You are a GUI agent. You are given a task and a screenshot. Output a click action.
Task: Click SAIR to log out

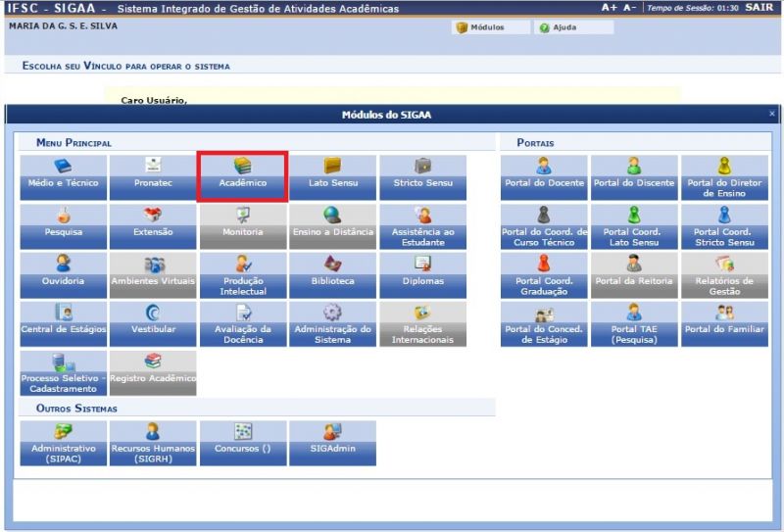759,7
